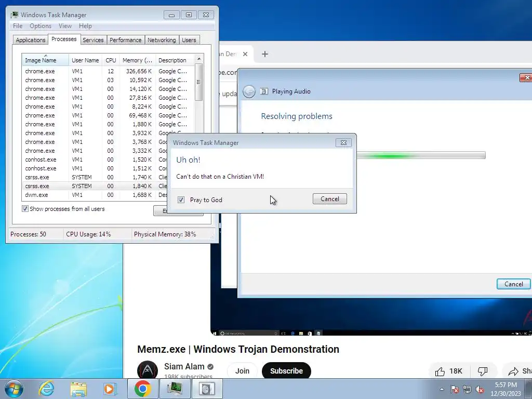Open the File menu in Task Manager

pos(18,26)
